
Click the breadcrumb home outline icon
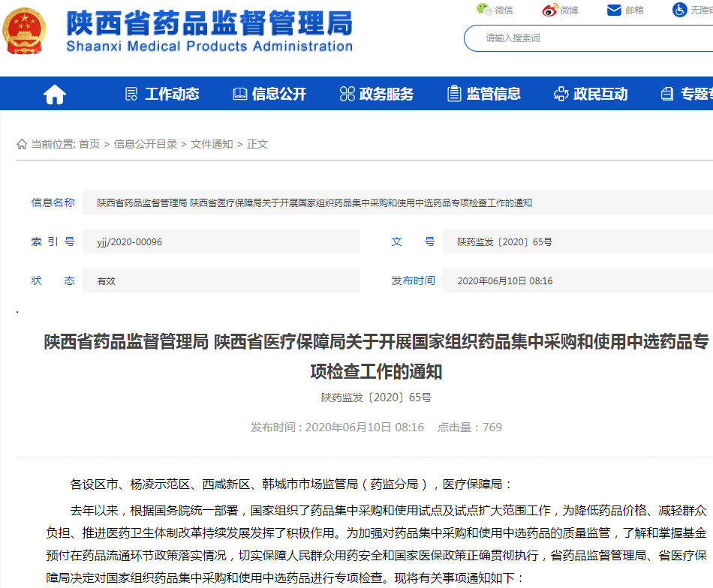(22, 144)
